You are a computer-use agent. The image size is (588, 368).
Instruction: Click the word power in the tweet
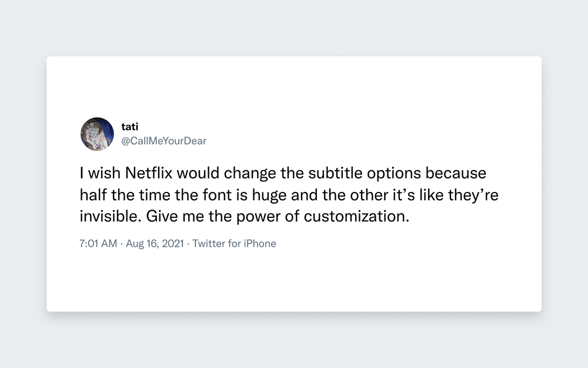coord(258,217)
